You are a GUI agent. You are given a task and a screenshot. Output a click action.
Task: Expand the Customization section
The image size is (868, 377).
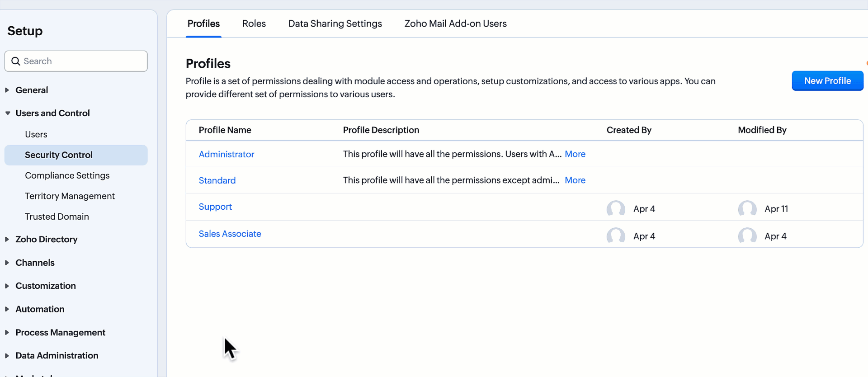7,286
